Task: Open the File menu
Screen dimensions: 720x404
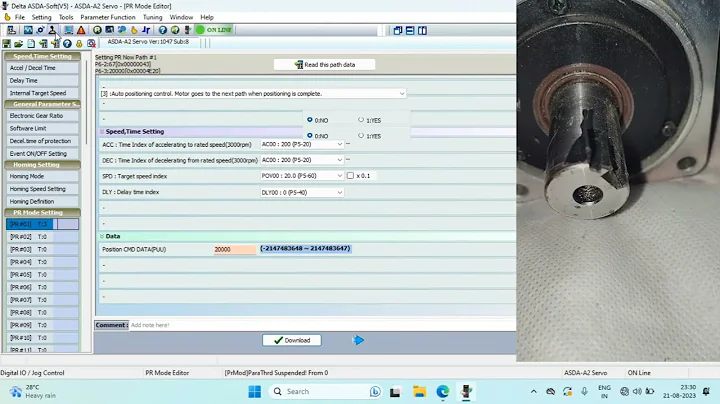Action: point(20,17)
